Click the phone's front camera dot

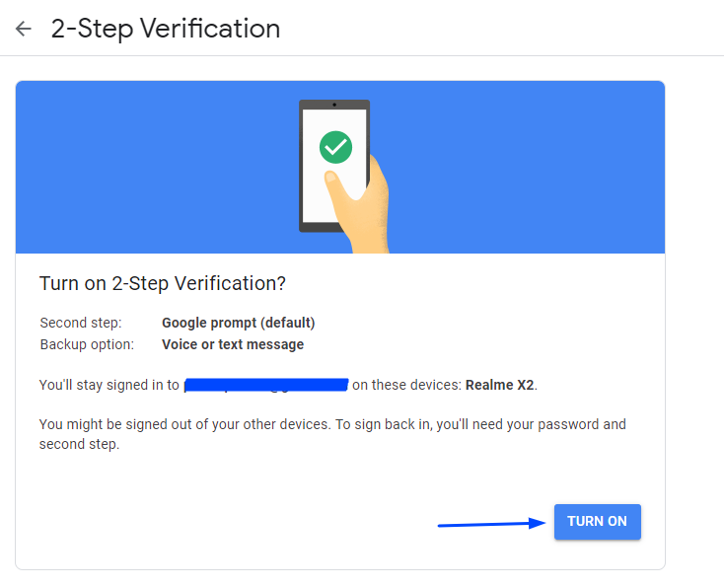tap(334, 105)
